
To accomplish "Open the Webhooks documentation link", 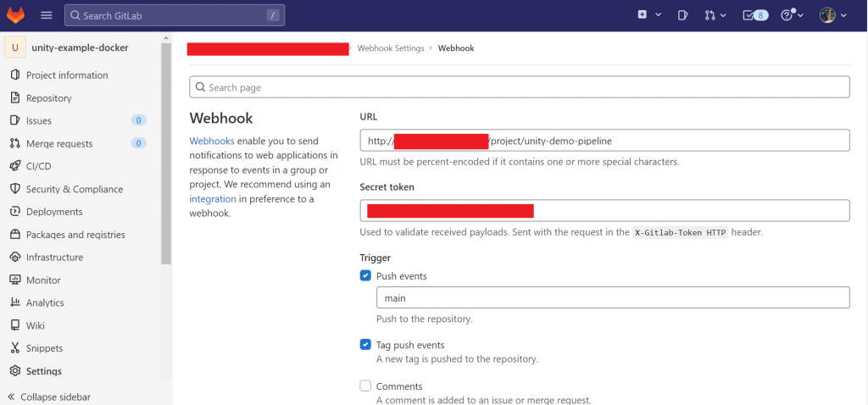I will click(x=211, y=141).
